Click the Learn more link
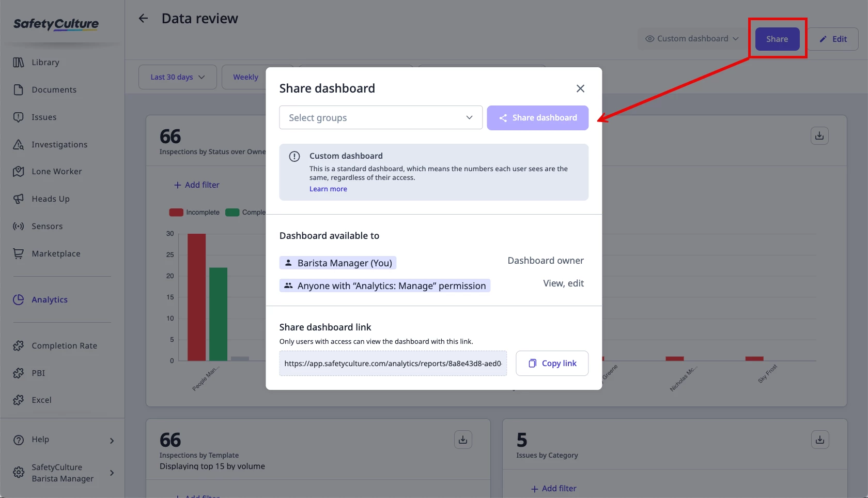The width and height of the screenshot is (868, 498). point(328,189)
